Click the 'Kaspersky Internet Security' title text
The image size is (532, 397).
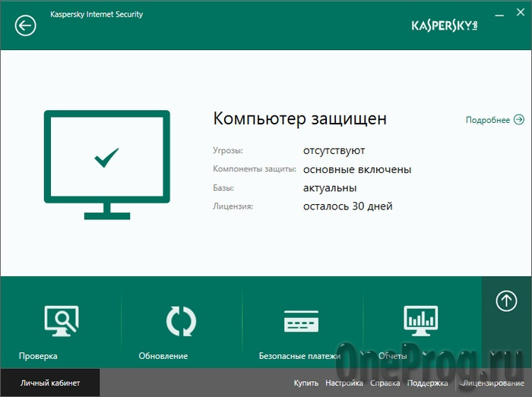pyautogui.click(x=97, y=14)
